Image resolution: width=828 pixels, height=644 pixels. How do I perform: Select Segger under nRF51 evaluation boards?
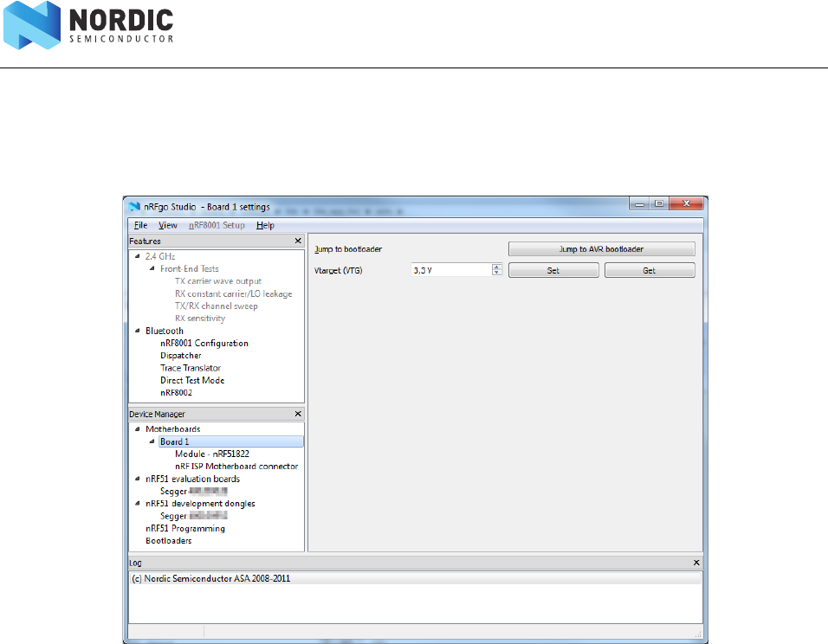[194, 492]
